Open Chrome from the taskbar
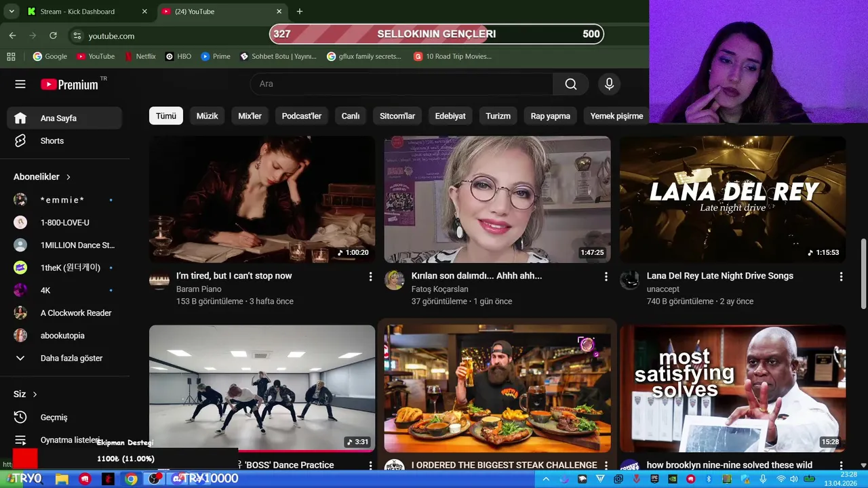Image resolution: width=868 pixels, height=488 pixels. pos(131,479)
